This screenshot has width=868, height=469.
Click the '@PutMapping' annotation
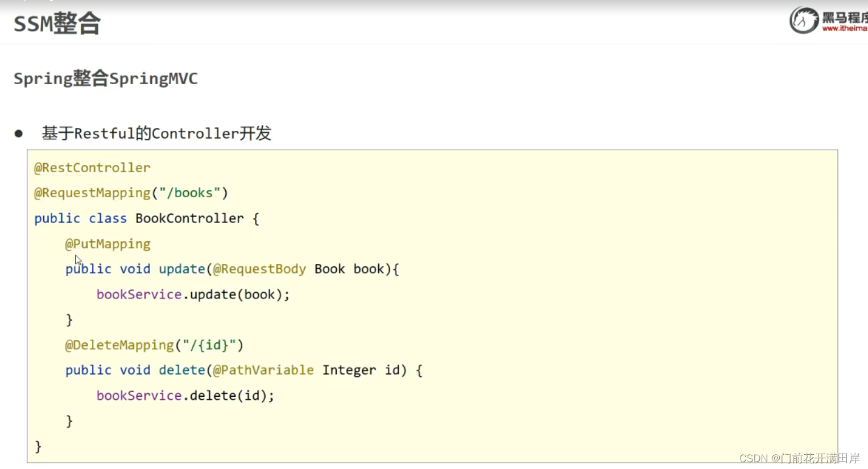tap(108, 244)
